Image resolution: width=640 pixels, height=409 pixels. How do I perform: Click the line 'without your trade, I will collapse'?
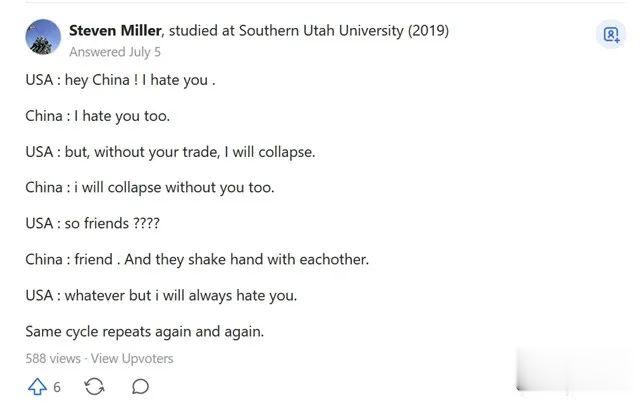tap(198, 152)
